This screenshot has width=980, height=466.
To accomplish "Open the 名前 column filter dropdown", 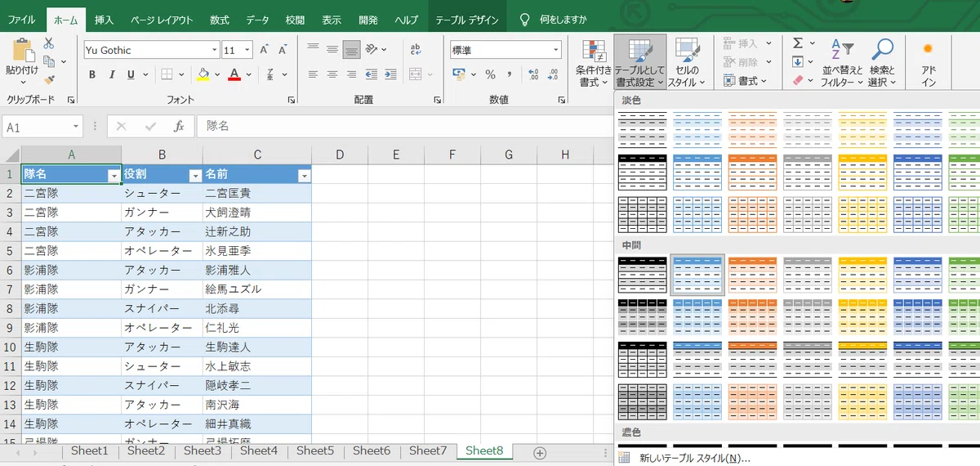I will 304,176.
